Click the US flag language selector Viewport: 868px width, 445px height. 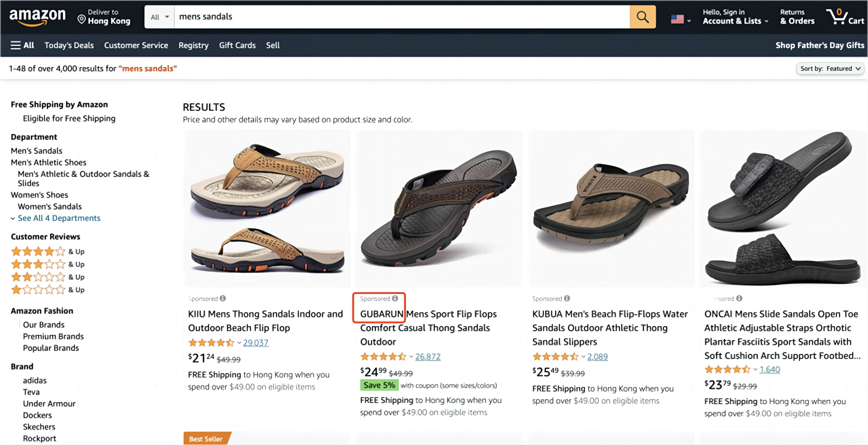pyautogui.click(x=680, y=19)
